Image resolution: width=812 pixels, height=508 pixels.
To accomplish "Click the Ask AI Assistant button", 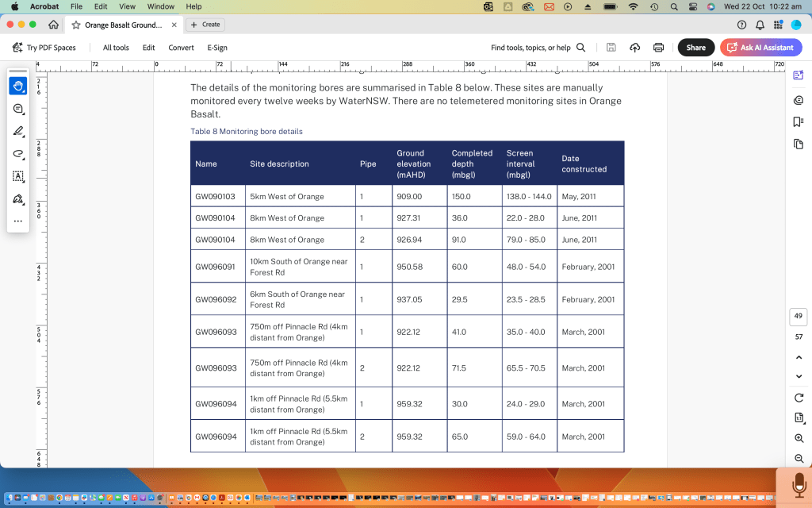I will click(760, 48).
